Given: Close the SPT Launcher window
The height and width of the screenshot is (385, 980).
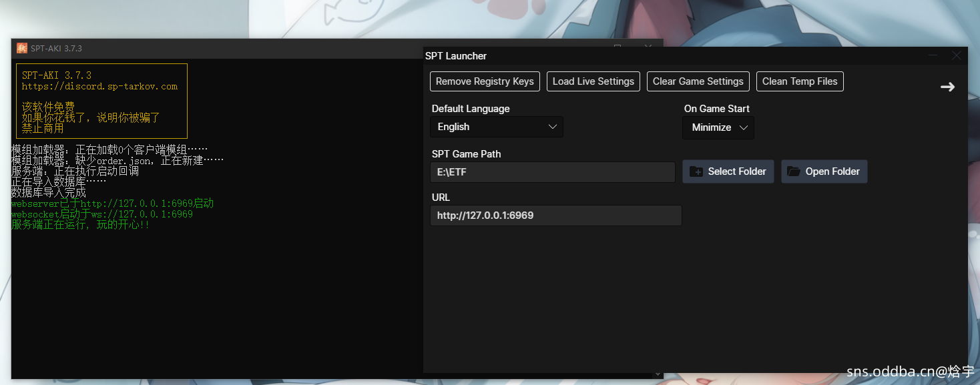Looking at the screenshot, I should coord(956,55).
